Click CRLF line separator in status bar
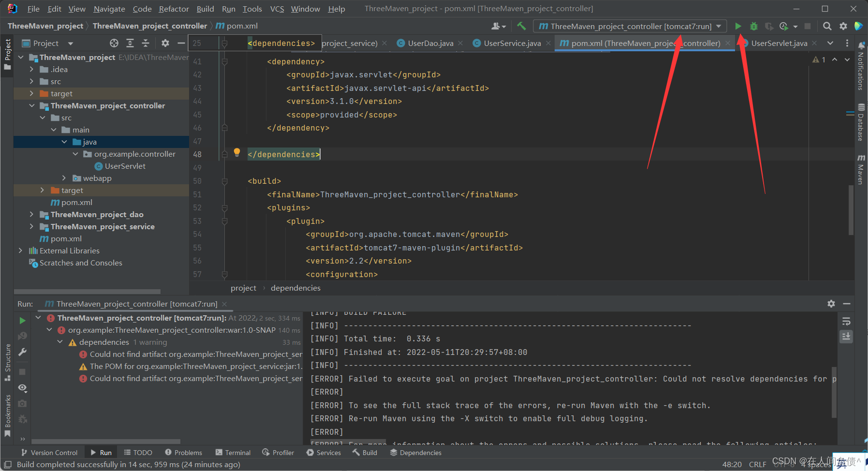The image size is (868, 471). point(757,464)
